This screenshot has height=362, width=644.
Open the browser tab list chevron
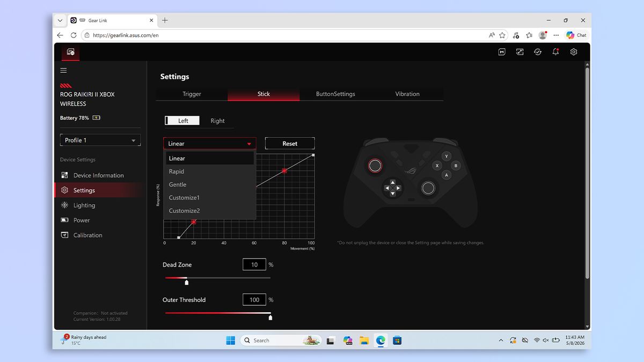tap(60, 20)
